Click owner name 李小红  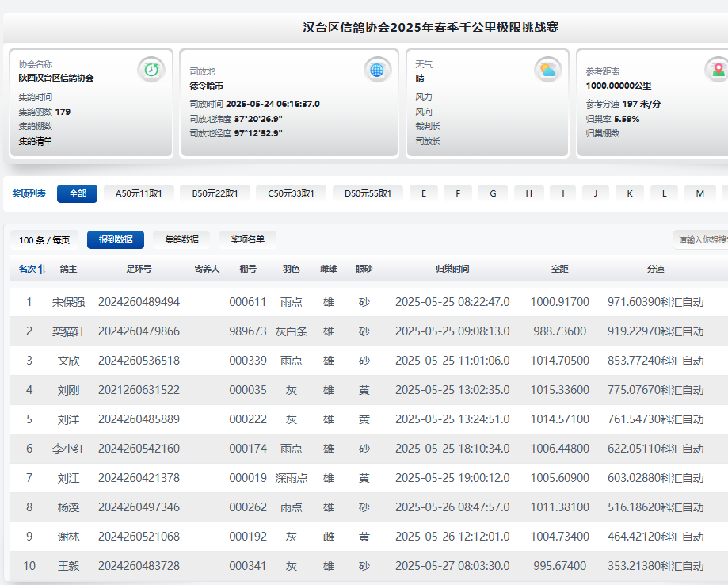click(x=68, y=449)
